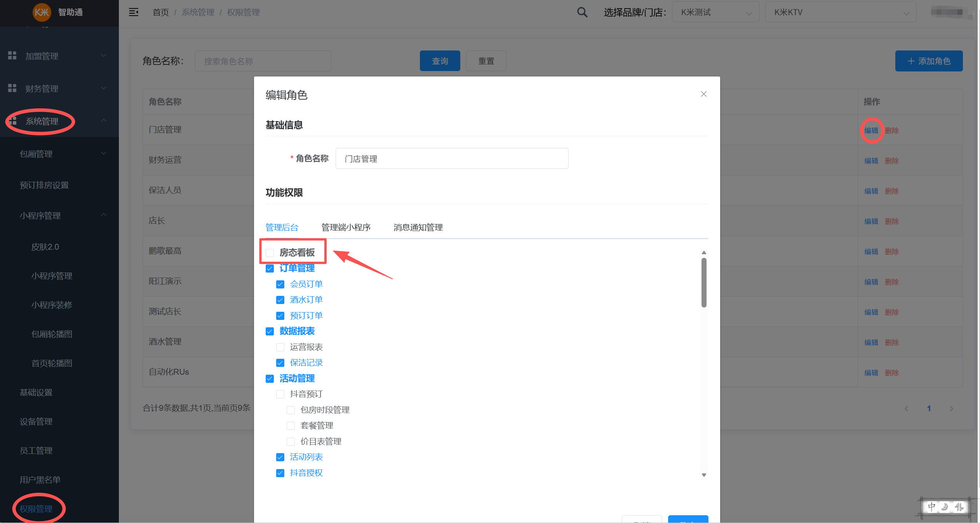Click the 首页 breadcrumb link
Viewport: 980px width, 523px height.
[161, 12]
